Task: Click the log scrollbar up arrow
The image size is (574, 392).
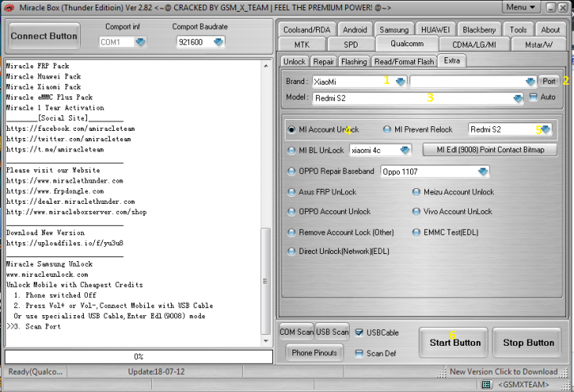Action: tap(266, 66)
